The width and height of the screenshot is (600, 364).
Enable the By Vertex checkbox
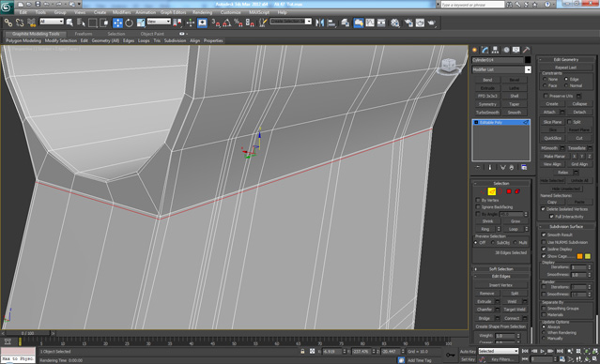[x=478, y=200]
